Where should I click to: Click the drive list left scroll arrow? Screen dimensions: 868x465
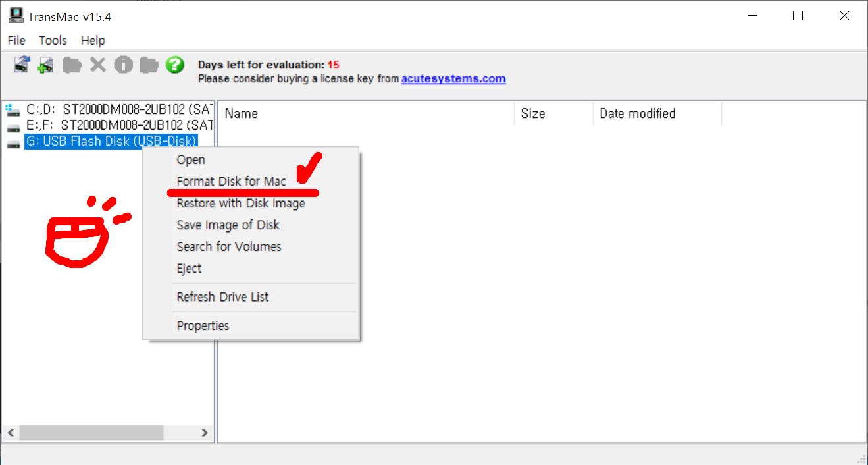pyautogui.click(x=11, y=433)
